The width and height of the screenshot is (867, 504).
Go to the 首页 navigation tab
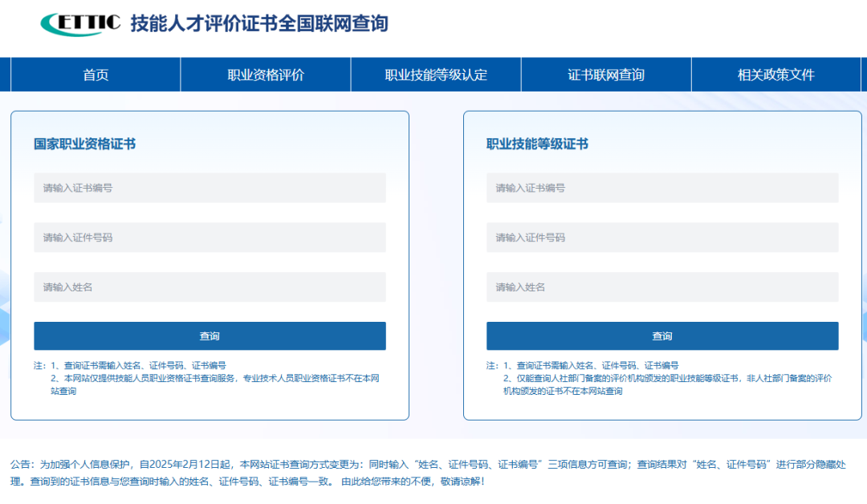(96, 75)
